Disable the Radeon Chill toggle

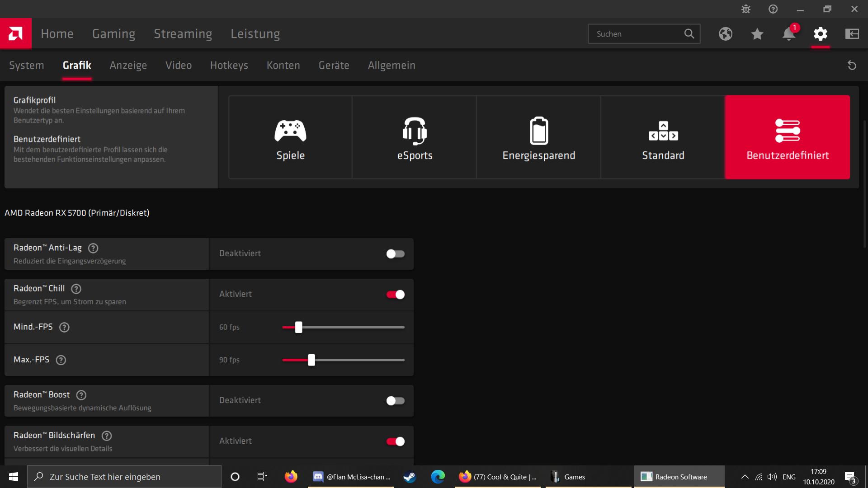coord(395,295)
